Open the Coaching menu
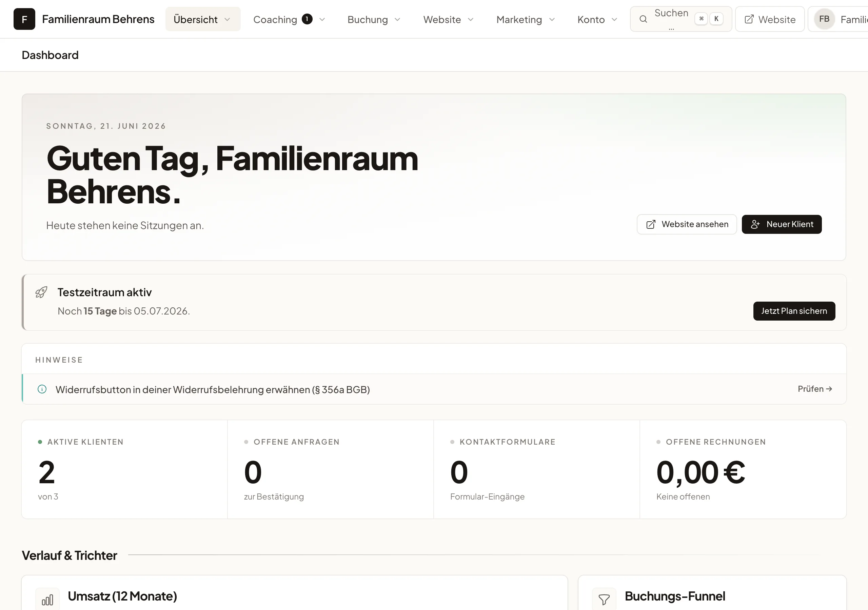 click(x=289, y=19)
